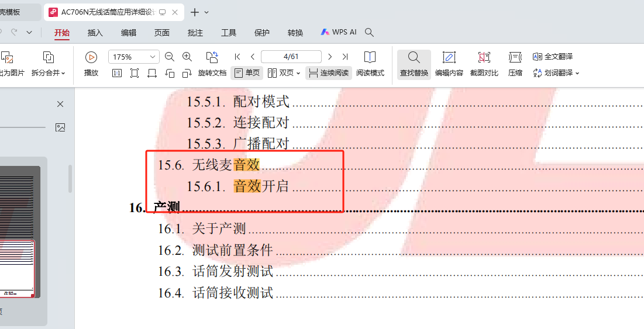
Task: Expand the Split and Merge dropdown
Action: 63,73
